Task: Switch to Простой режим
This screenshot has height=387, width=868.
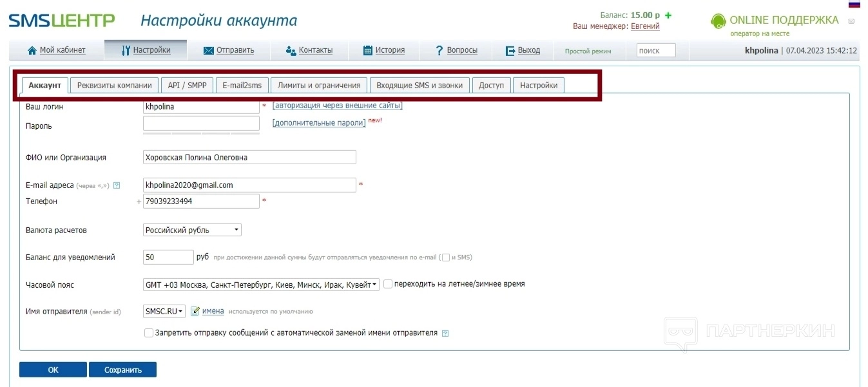Action: click(x=588, y=51)
